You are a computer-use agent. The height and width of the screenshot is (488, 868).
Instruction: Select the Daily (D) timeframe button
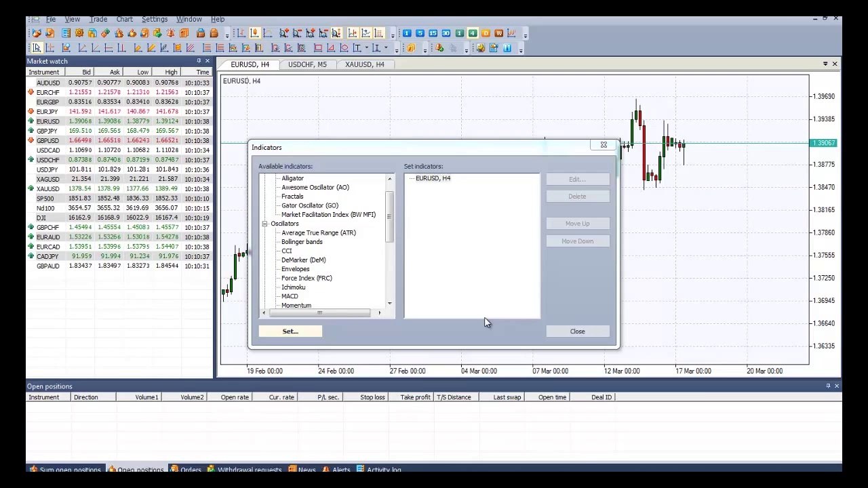[486, 33]
